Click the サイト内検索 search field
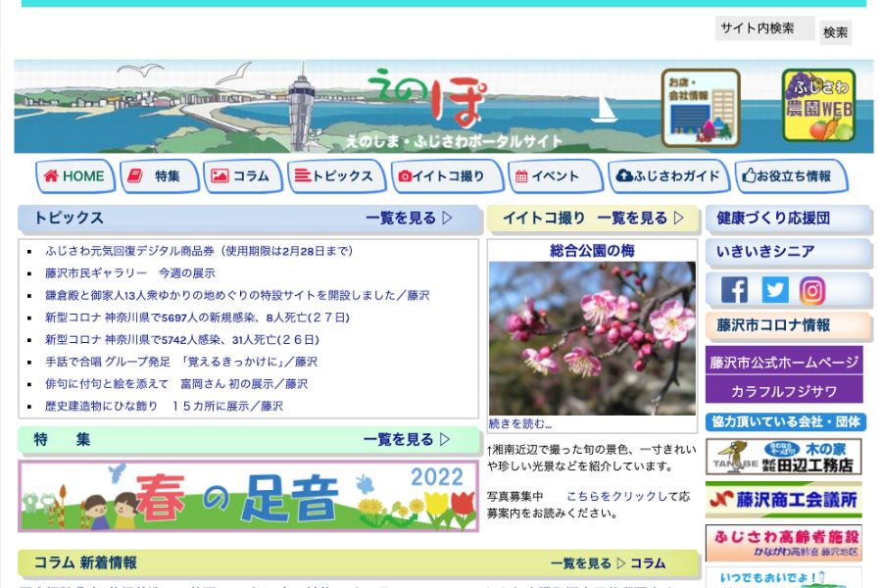The width and height of the screenshot is (882, 588). [x=764, y=28]
